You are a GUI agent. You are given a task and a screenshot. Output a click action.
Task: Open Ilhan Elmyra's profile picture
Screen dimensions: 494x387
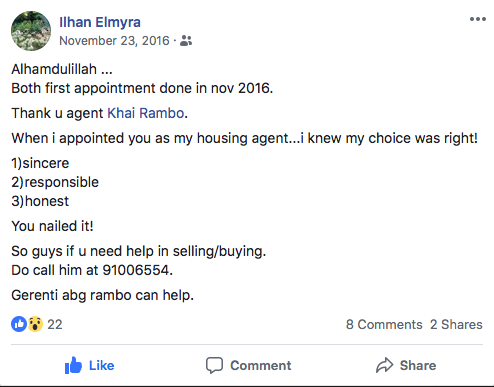click(31, 31)
